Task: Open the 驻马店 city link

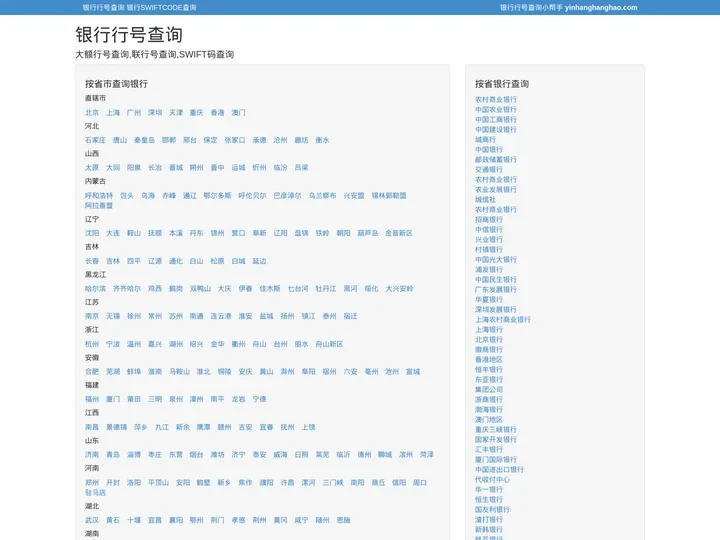Action: coord(96,492)
